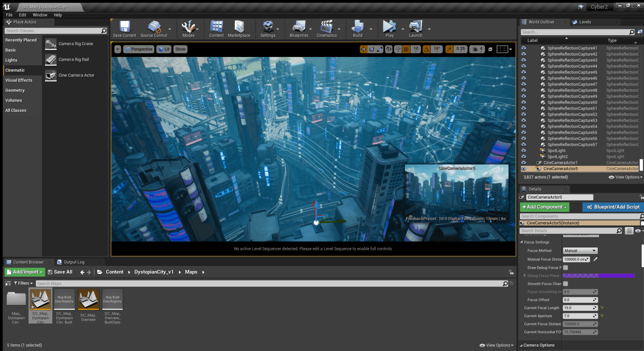Image resolution: width=644 pixels, height=351 pixels.
Task: Collapse the Focus Settings section
Action: [x=522, y=242]
